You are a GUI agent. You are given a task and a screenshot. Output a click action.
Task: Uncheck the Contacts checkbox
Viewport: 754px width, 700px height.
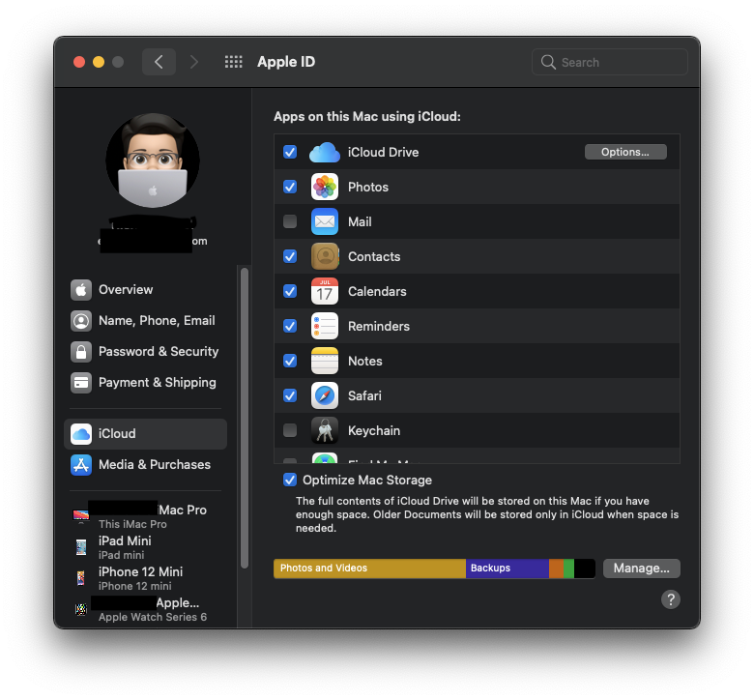click(290, 256)
